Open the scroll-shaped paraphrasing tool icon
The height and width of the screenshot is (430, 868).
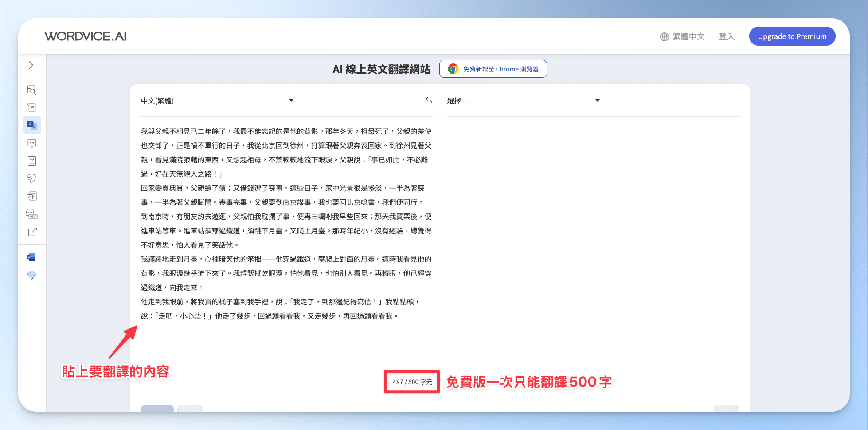31,107
